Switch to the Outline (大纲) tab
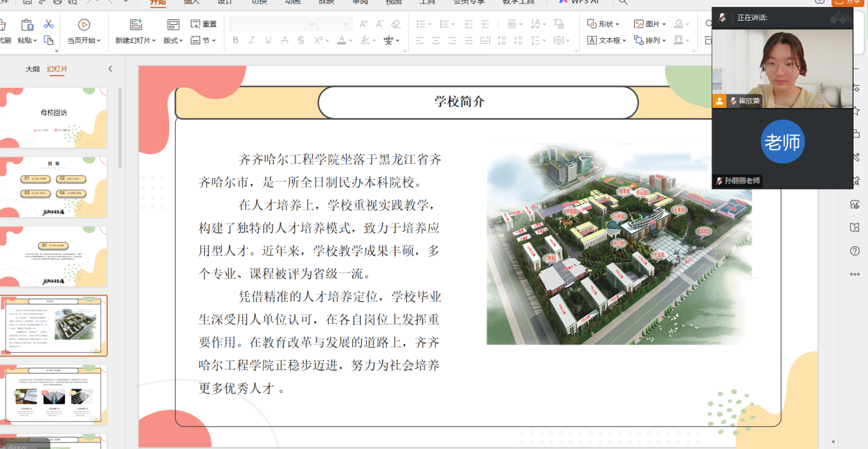Screen dimensions: 868x449 click(33, 69)
